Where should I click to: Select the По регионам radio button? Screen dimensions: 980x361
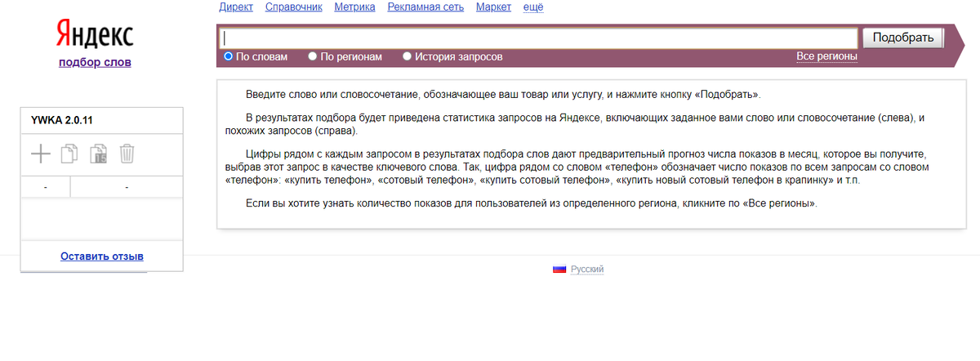coord(313,56)
